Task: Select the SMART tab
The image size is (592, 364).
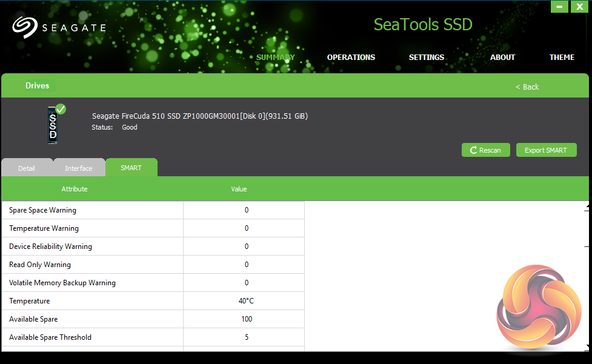Action: coord(131,168)
